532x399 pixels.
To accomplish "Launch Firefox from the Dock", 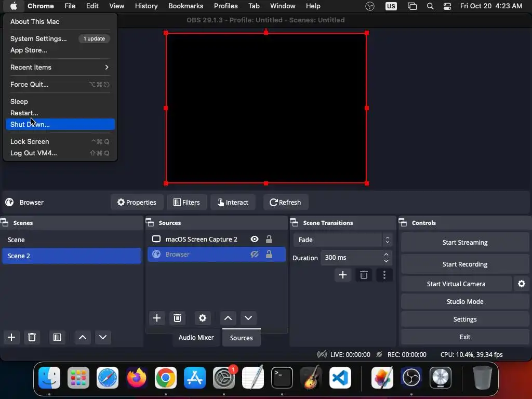I will point(137,377).
